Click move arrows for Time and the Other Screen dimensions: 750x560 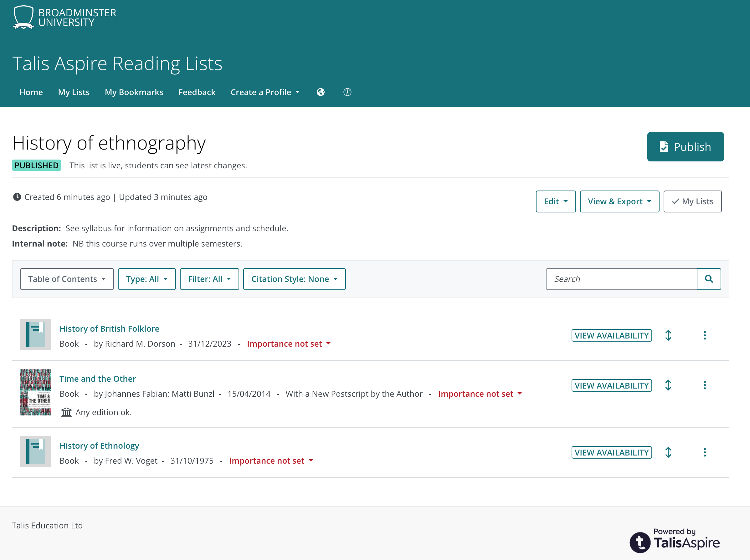668,385
